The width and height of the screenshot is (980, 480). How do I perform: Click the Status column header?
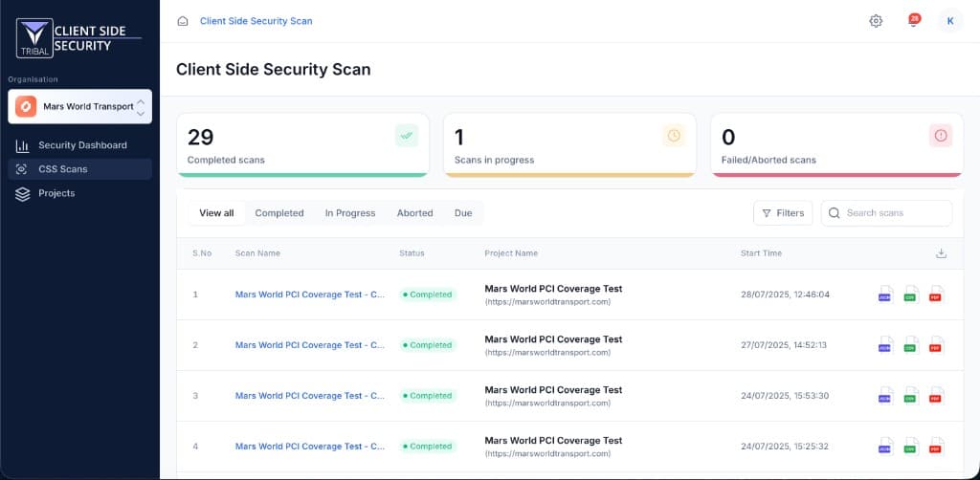[412, 253]
